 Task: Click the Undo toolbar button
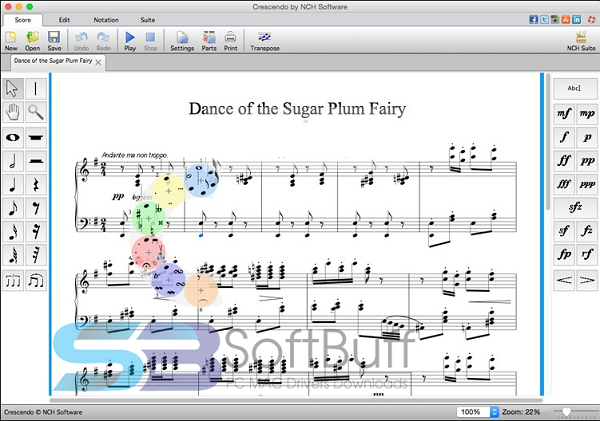(81, 41)
